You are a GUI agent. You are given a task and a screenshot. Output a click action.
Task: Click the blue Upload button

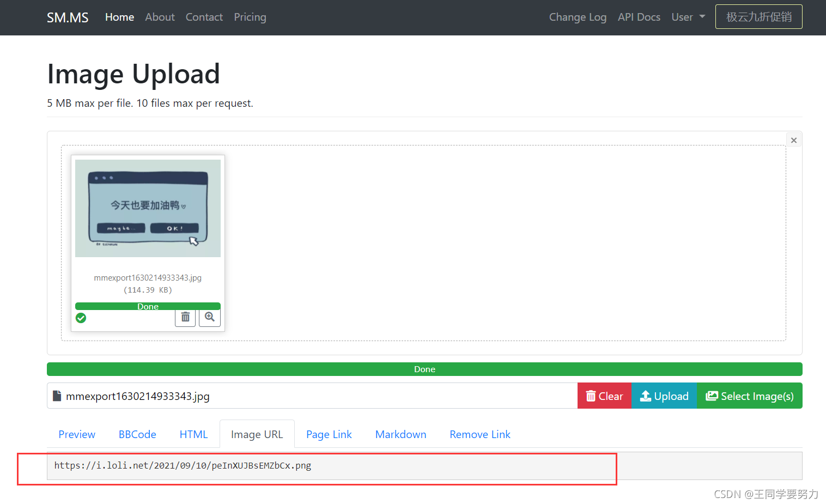click(664, 396)
